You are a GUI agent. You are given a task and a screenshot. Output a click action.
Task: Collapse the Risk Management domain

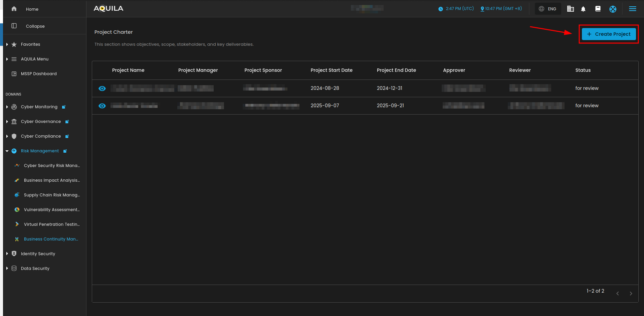(7, 151)
